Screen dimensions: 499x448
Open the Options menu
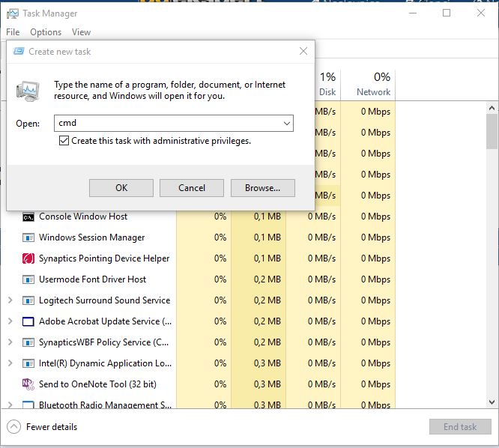coord(46,32)
